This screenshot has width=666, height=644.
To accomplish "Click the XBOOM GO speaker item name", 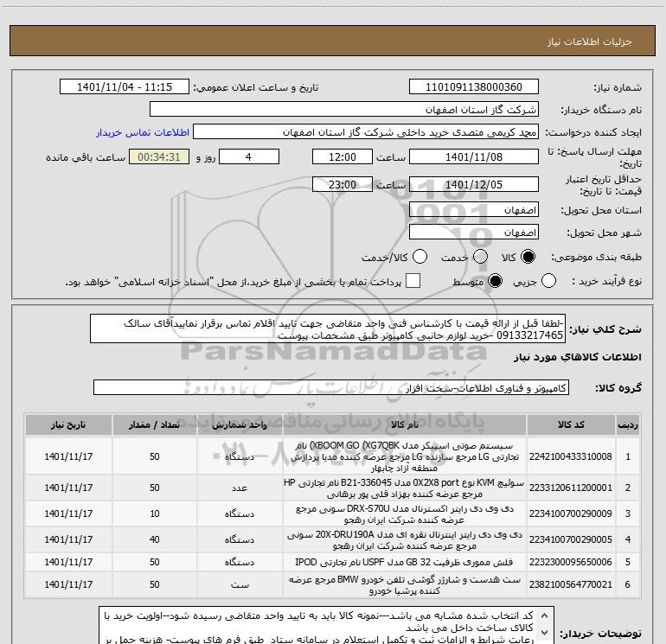I will tap(405, 456).
